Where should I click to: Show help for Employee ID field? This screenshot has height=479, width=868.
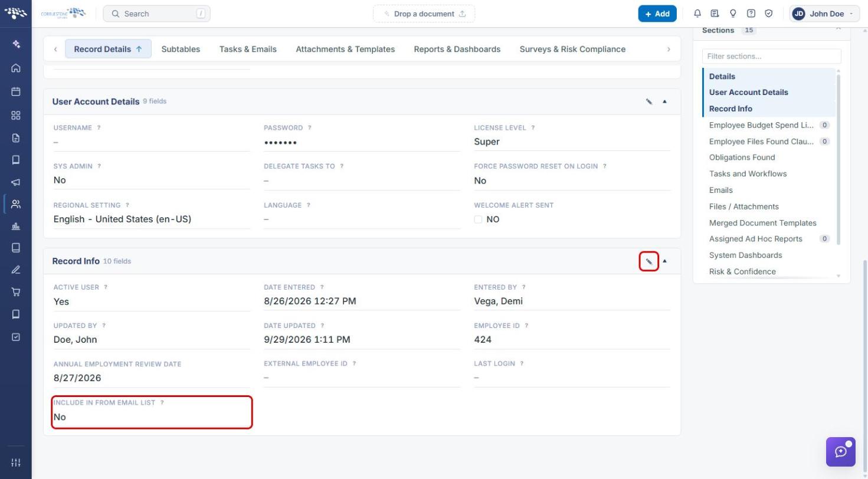tap(526, 326)
